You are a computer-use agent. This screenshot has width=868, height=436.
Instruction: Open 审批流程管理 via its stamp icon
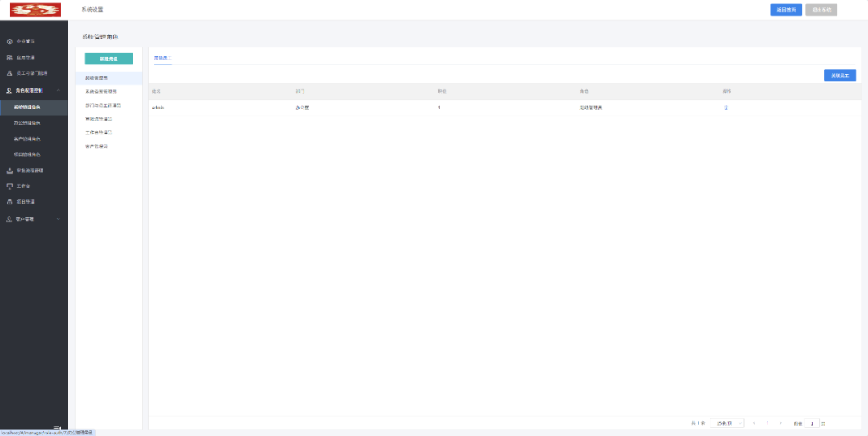point(10,171)
